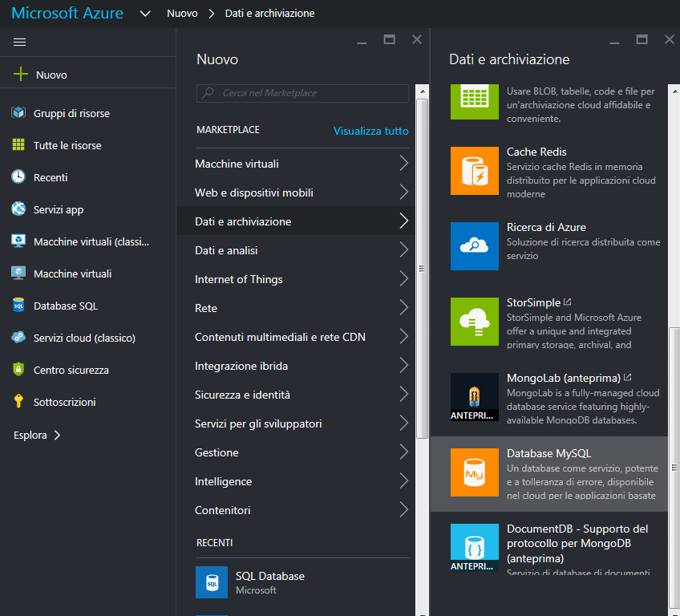
Task: Click the Nuovo blade scrollbar thumb
Action: pos(422,269)
